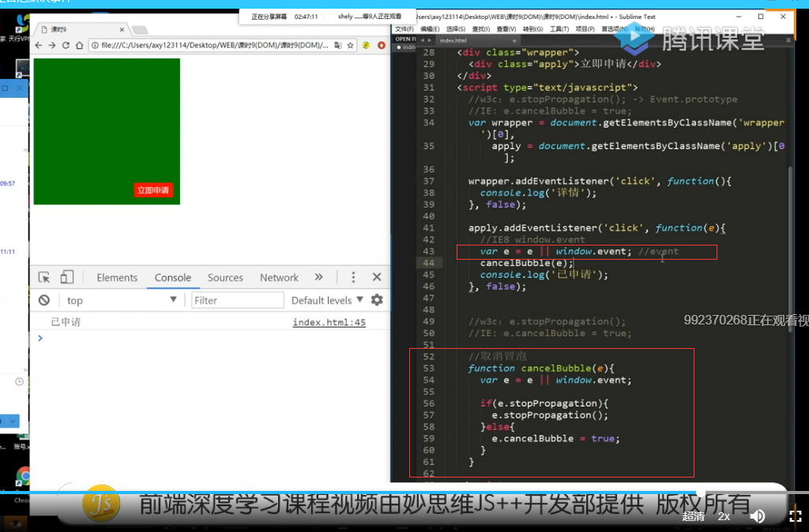Change video quality via 超清
This screenshot has height=532, width=809.
click(693, 516)
